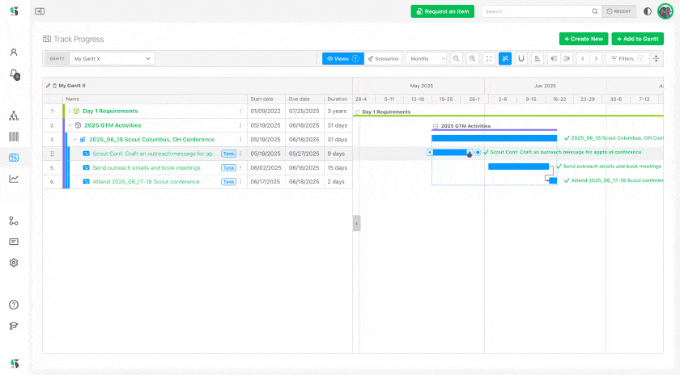Screen dimensions: 680x375
Task: Open the Views tab
Action: [x=343, y=59]
